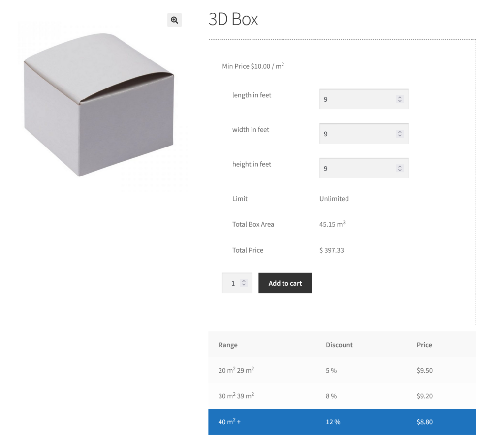Image resolution: width=504 pixels, height=441 pixels.
Task: Click the $8.80 price in highlighted row
Action: click(424, 422)
